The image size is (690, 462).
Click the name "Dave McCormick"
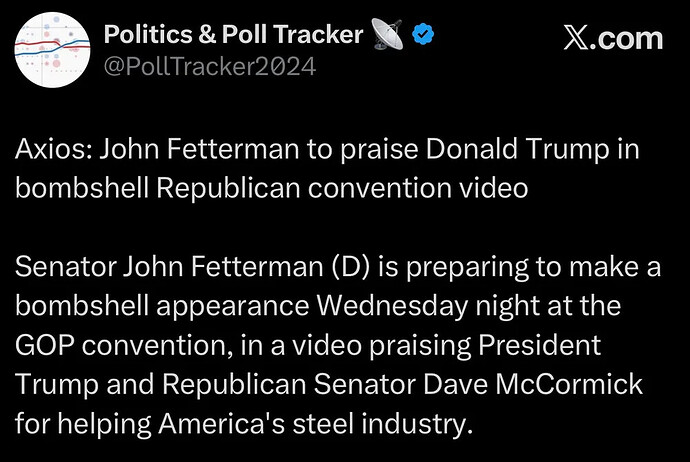533,384
